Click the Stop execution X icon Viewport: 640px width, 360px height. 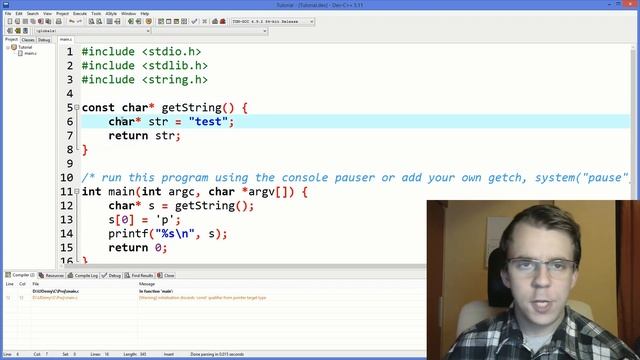click(x=204, y=21)
